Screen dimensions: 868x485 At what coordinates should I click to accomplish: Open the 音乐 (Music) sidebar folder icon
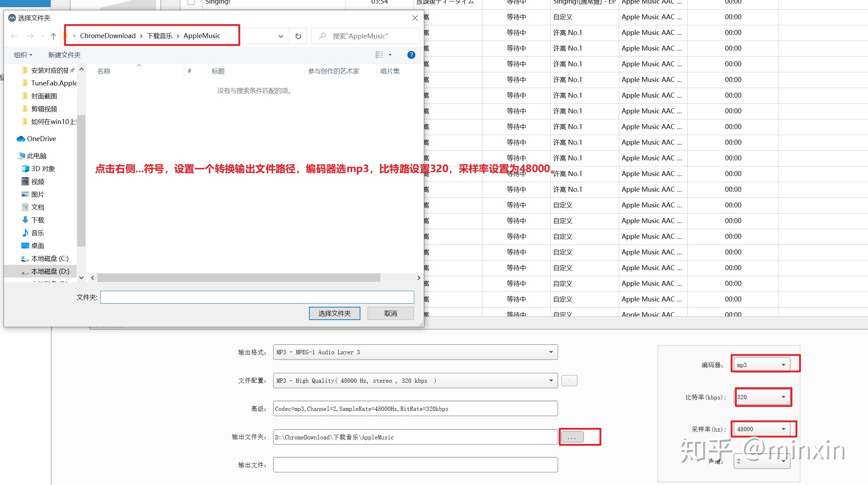(x=25, y=232)
